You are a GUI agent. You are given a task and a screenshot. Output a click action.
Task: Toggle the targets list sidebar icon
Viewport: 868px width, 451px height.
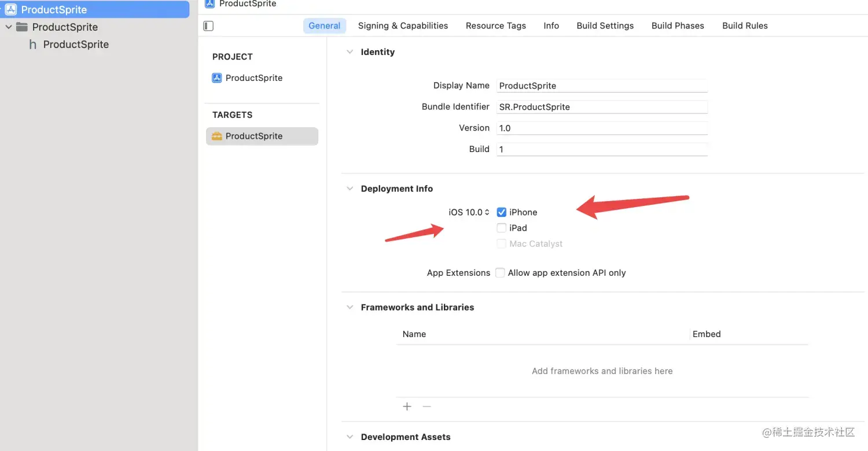pyautogui.click(x=209, y=26)
